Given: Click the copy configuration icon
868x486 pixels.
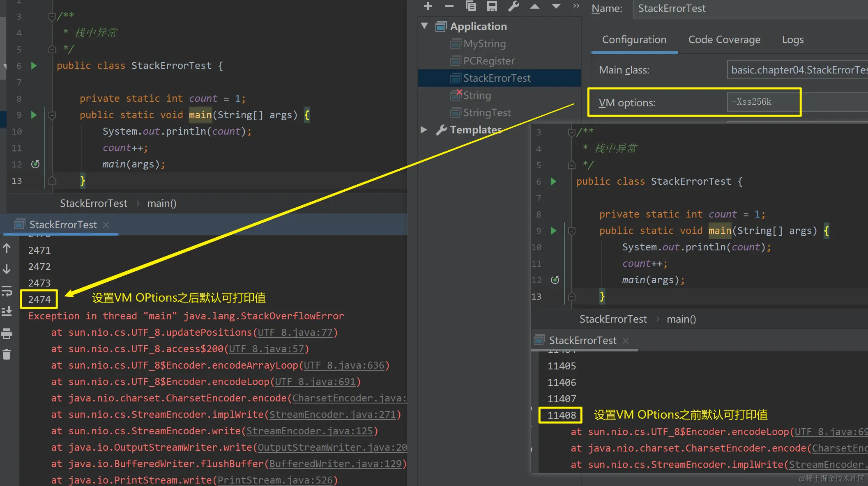Looking at the screenshot, I should pyautogui.click(x=470, y=6).
